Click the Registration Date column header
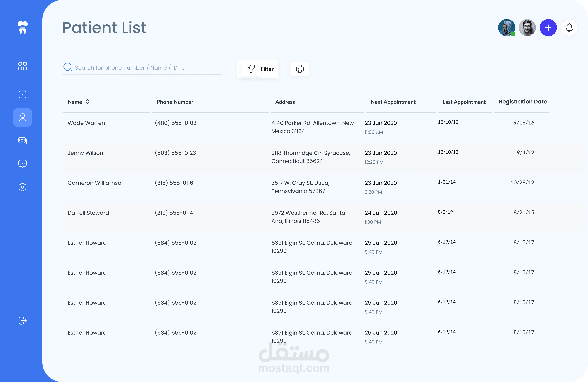Viewport: 588px width, 382px height. [x=523, y=102]
